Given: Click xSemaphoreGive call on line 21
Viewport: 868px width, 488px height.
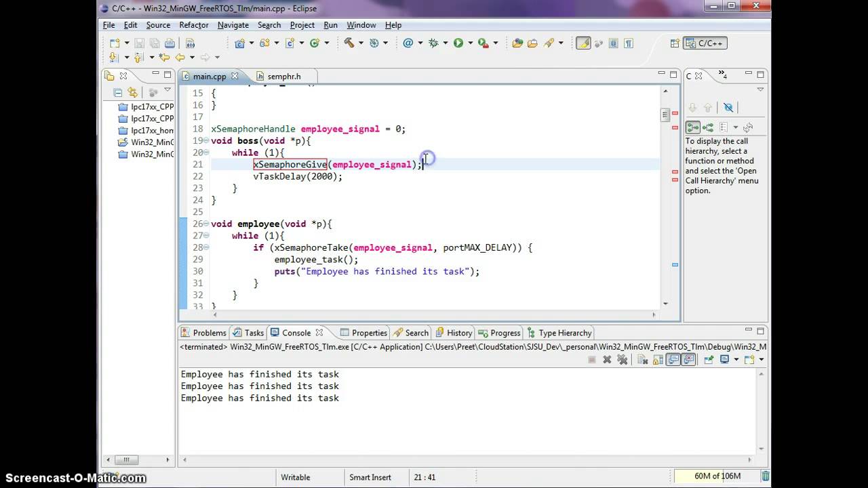Looking at the screenshot, I should (x=290, y=165).
